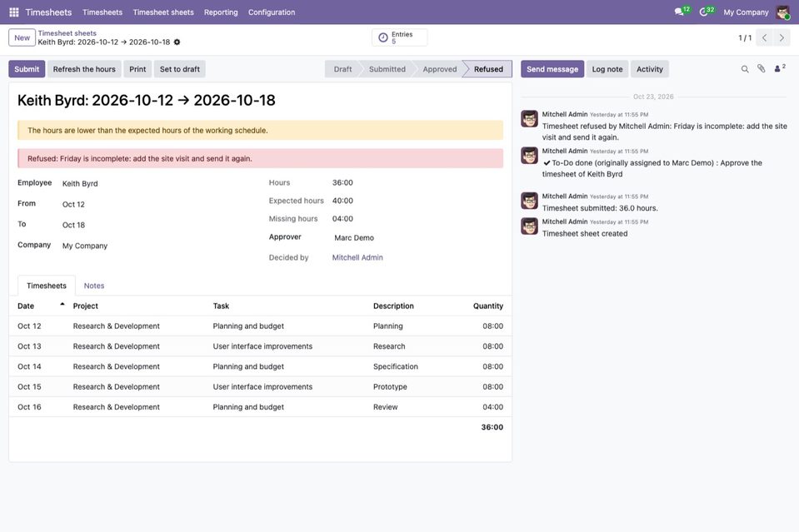
Task: Click the Submit button
Action: coord(27,69)
